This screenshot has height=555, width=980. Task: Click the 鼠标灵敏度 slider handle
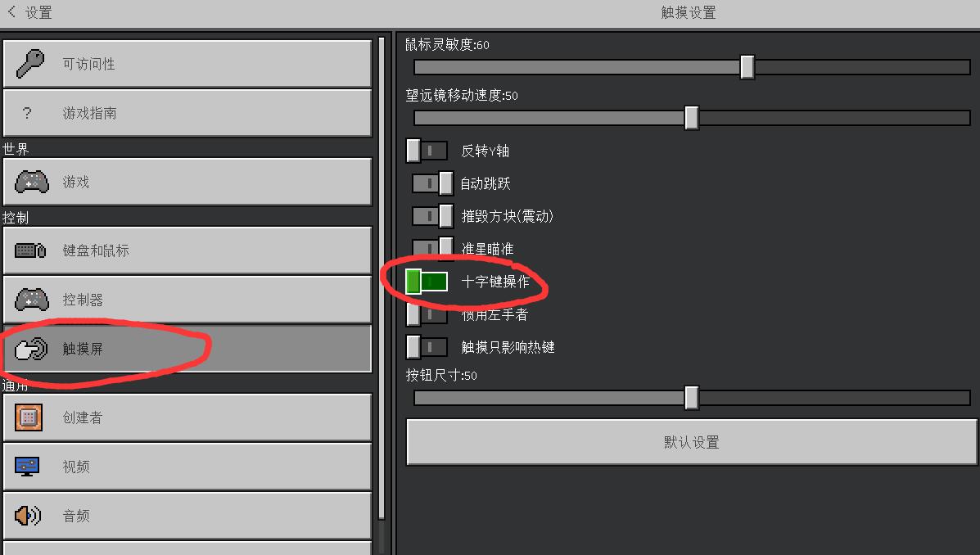tap(747, 67)
